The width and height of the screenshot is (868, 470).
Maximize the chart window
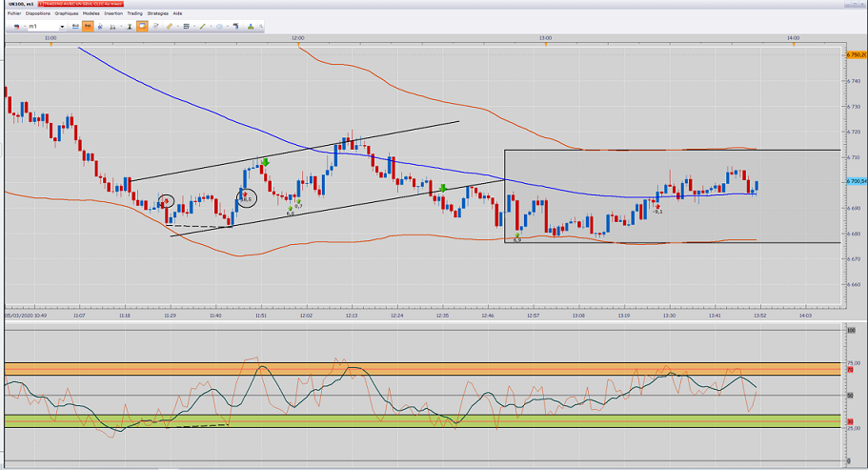tap(856, 4)
